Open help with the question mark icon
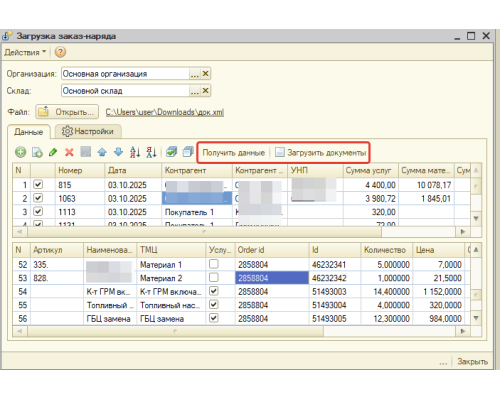Screen dimensions: 500x400 coord(60,52)
